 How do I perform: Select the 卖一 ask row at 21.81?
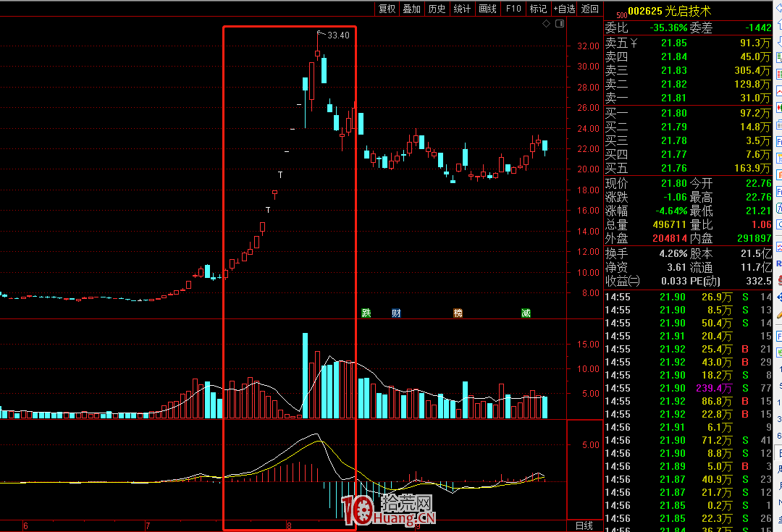tap(689, 98)
